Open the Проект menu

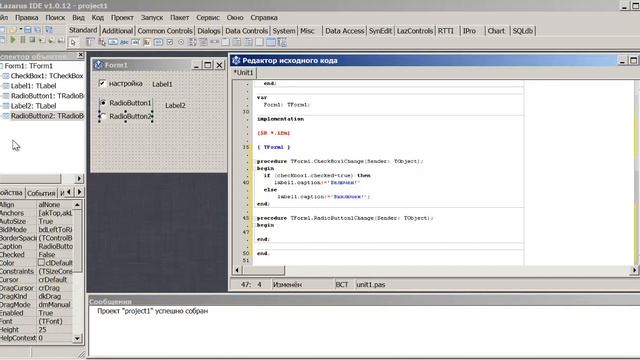coord(122,18)
